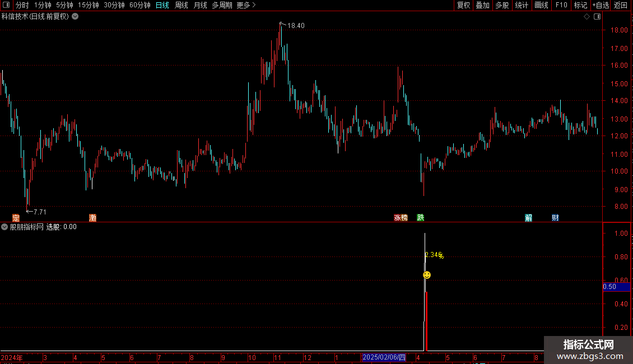Open the 画线 drawing tools

541,5
